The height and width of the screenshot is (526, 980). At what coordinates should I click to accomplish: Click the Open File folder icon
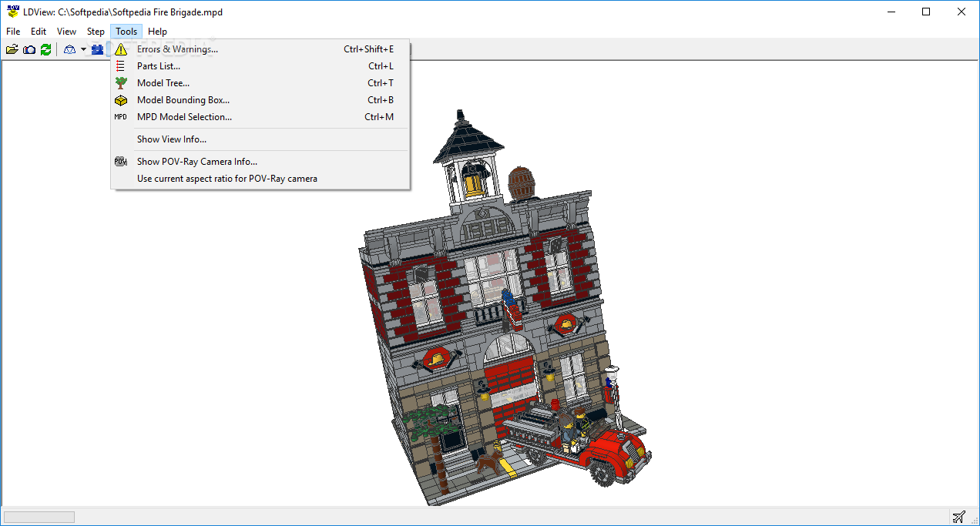click(12, 49)
